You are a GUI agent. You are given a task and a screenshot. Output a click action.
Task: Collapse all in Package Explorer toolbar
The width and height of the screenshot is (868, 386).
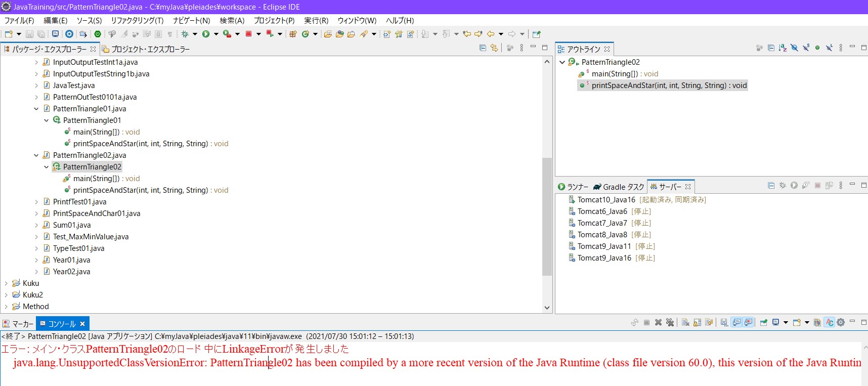tap(483, 48)
